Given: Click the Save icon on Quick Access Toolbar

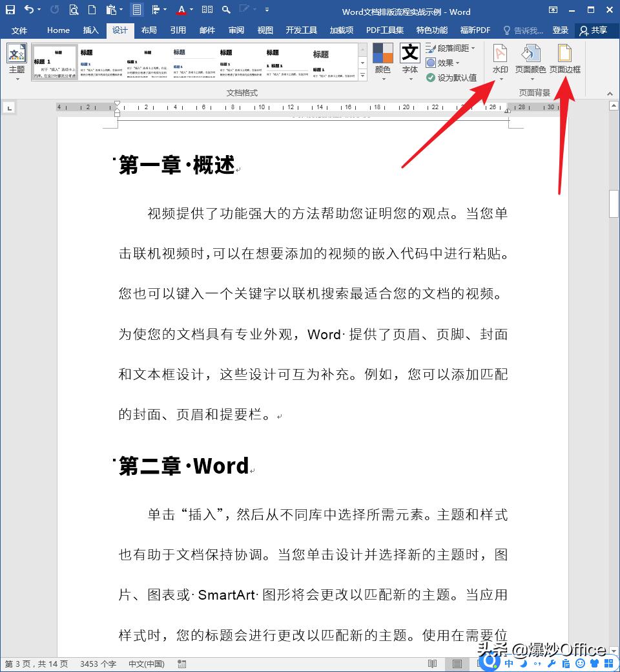Looking at the screenshot, I should pos(10,10).
